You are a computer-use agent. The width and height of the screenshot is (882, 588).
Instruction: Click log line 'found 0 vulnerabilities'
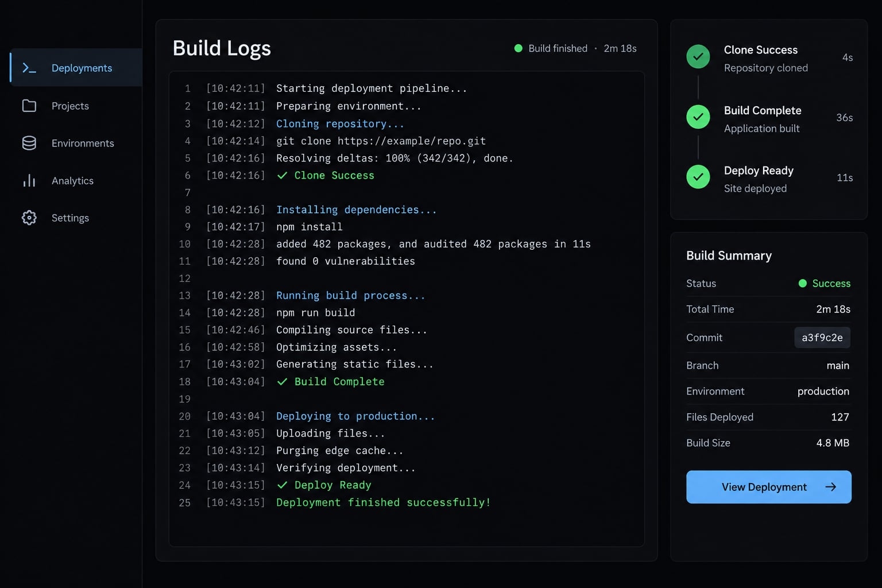[345, 261]
